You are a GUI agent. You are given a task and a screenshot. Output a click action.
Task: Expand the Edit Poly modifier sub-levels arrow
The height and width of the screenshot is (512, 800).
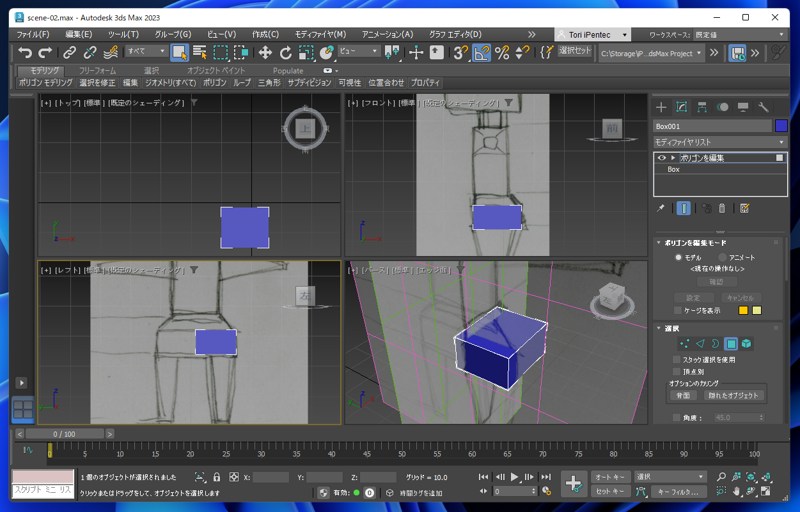[673, 158]
